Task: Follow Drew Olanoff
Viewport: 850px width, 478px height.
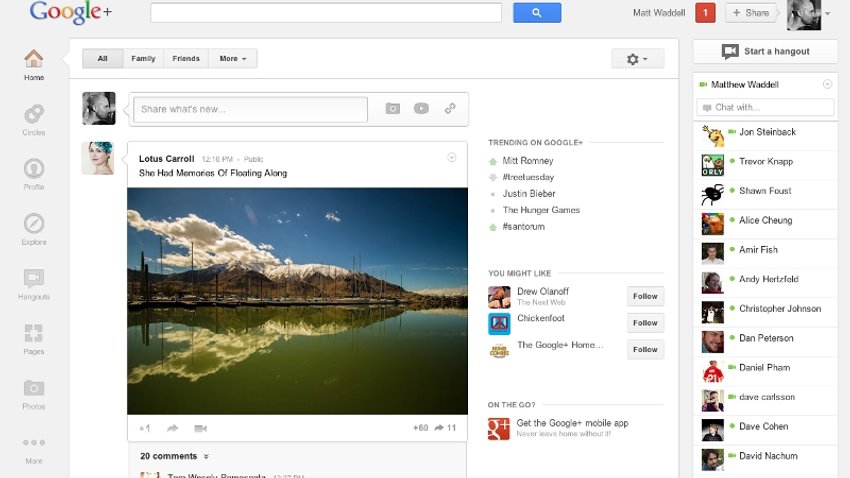Action: pyautogui.click(x=645, y=296)
